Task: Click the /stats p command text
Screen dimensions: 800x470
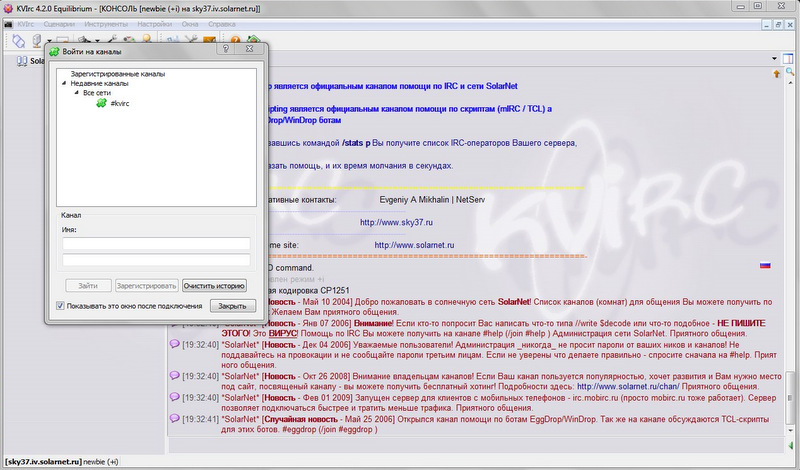Action: tap(356, 143)
